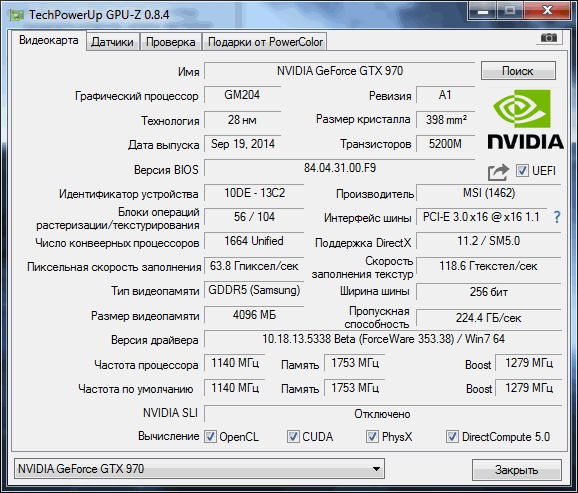This screenshot has width=578, height=493.
Task: Click the 1753 МГц value in Частота процессора row
Action: tap(355, 364)
